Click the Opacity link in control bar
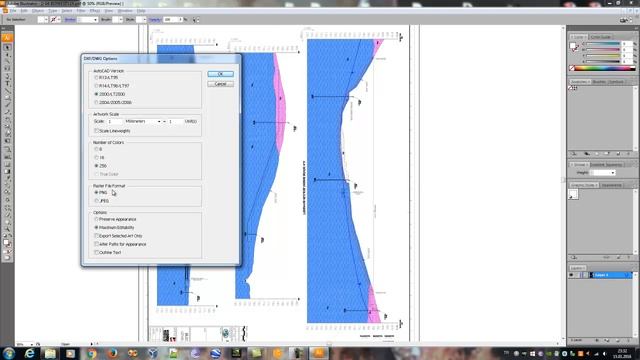The image size is (640, 360). click(155, 20)
